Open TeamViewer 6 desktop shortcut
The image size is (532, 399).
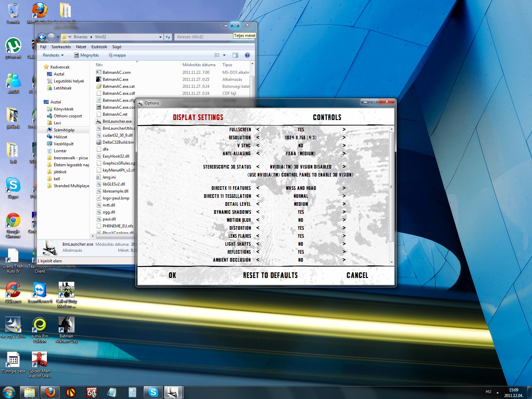40,293
